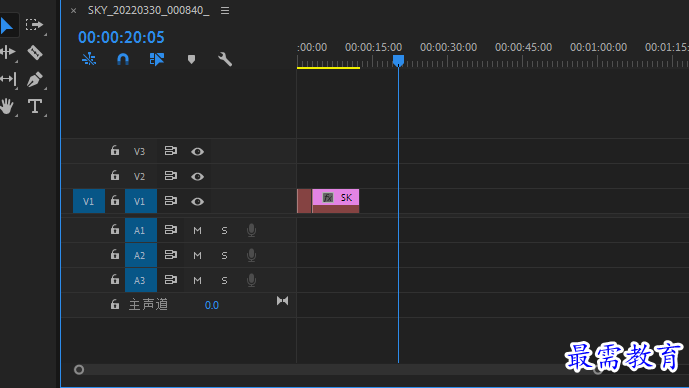Enable voice-over record on A1

(251, 230)
